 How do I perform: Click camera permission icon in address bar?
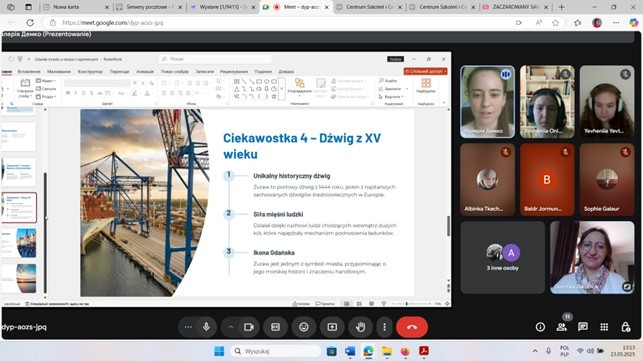pyautogui.click(x=519, y=23)
